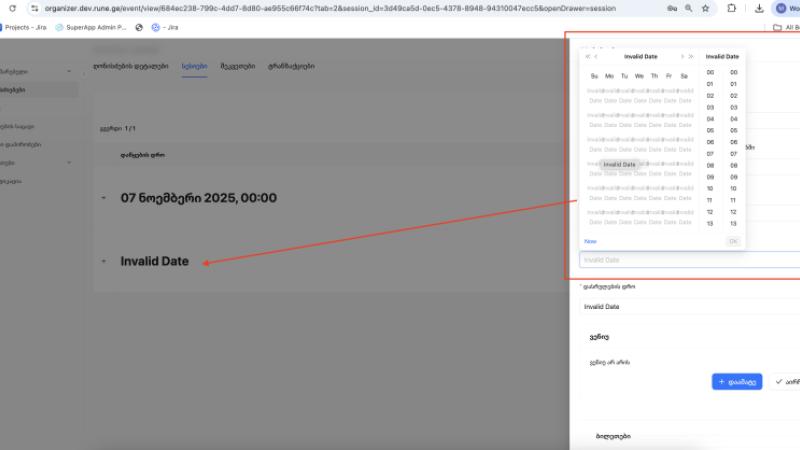Switch to the სესიები tab
The height and width of the screenshot is (450, 800).
tap(194, 66)
